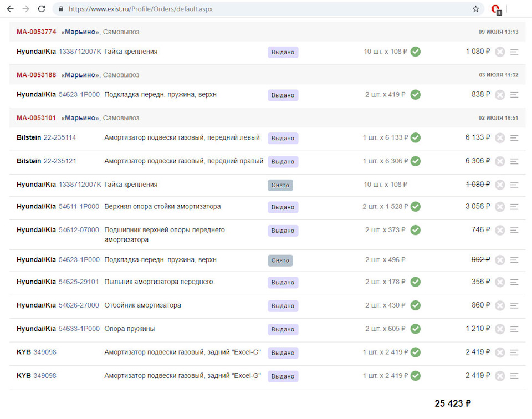Open the lines menu for Bilstein 22-235121 row
This screenshot has width=532, height=419.
pyautogui.click(x=514, y=161)
